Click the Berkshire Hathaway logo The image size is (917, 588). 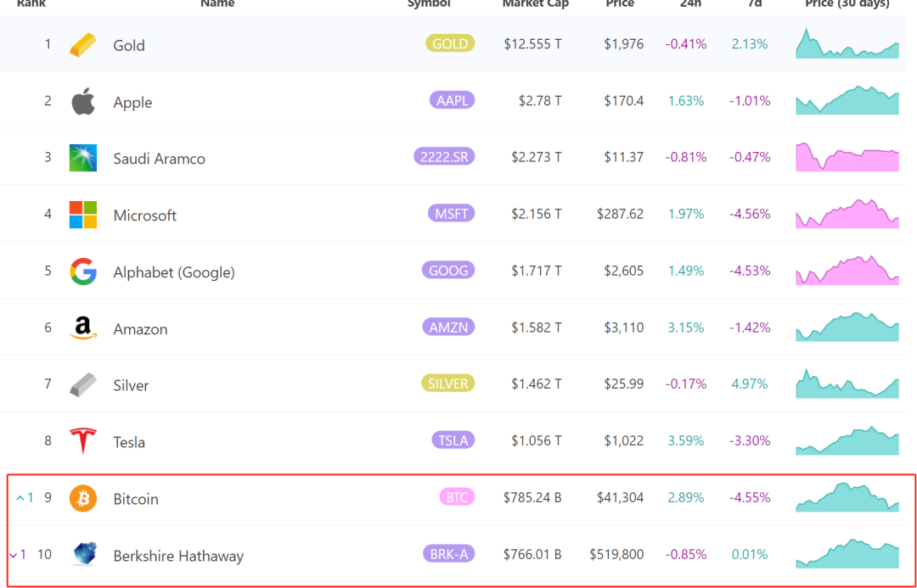click(83, 555)
